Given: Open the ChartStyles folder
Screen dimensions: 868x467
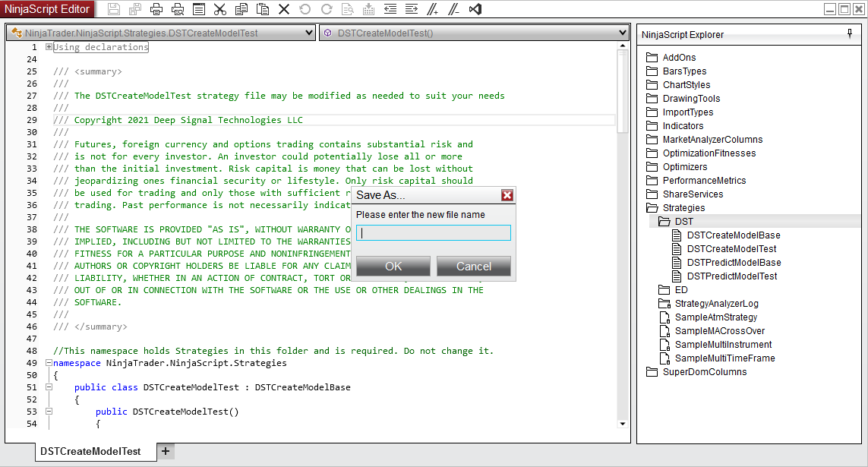Looking at the screenshot, I should (678, 84).
